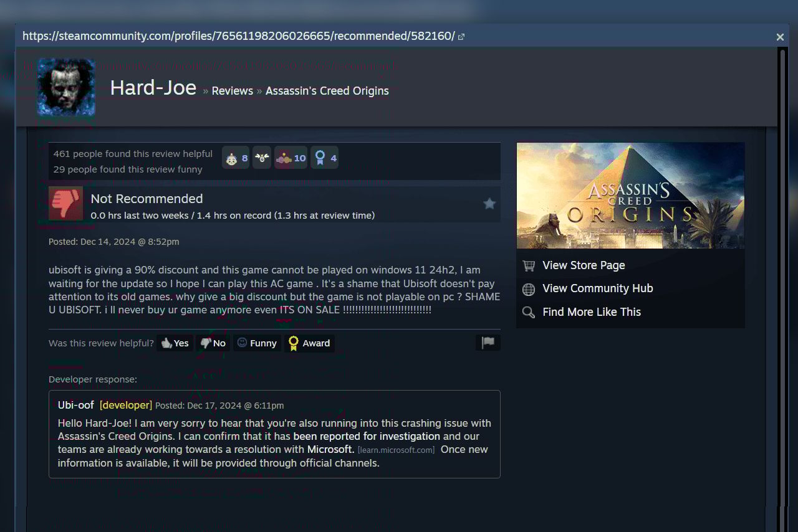This screenshot has width=798, height=532.
Task: Click the page URL in the popup header
Action: point(239,36)
